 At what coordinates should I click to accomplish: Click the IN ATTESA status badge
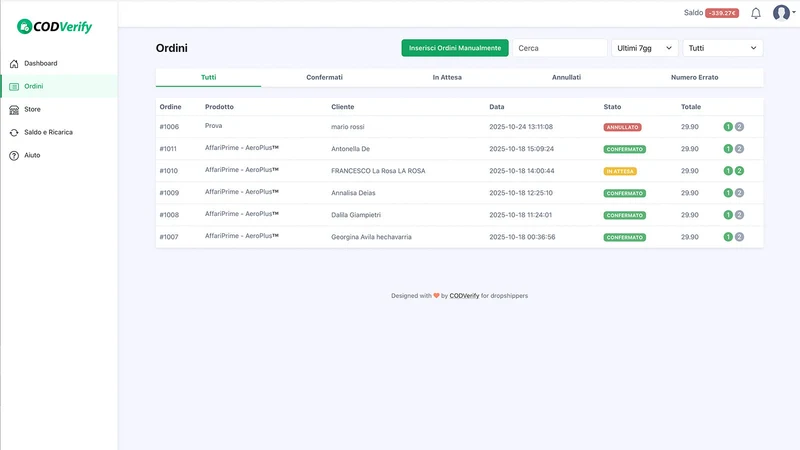[620, 171]
